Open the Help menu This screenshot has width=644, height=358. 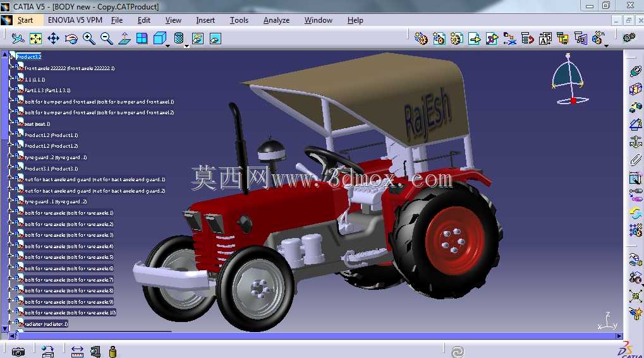click(x=355, y=20)
